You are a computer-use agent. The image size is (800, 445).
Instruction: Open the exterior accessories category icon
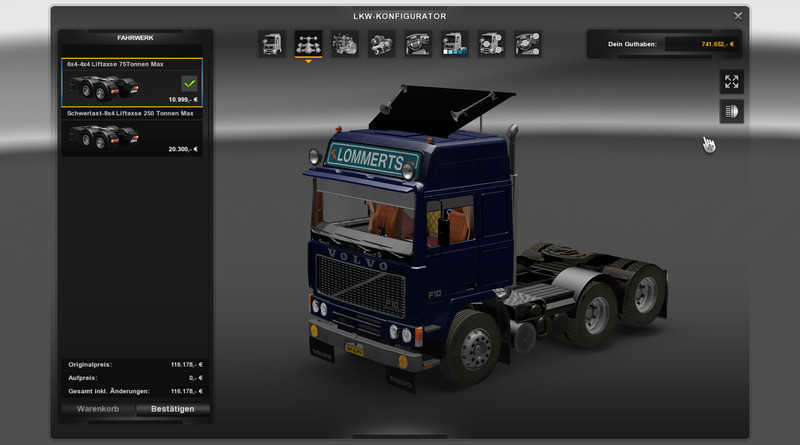[x=491, y=44]
